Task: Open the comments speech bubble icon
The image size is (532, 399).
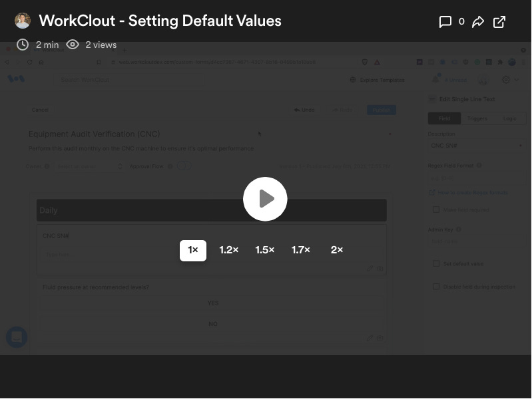Action: tap(445, 22)
